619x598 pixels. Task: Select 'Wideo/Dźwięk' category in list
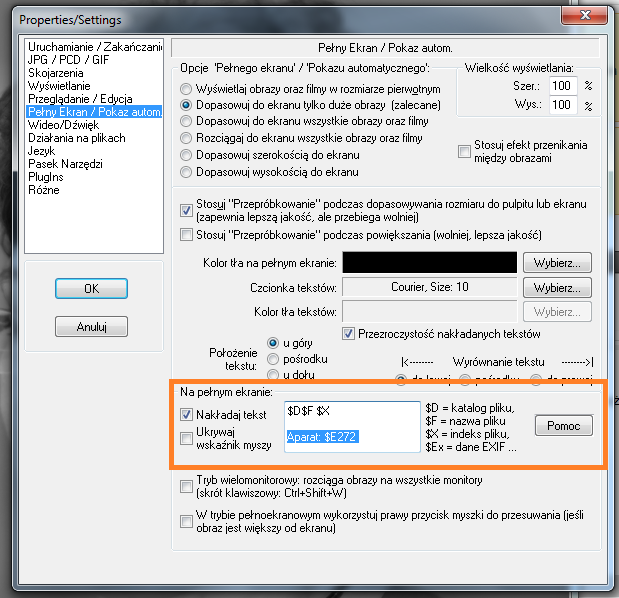pyautogui.click(x=65, y=124)
